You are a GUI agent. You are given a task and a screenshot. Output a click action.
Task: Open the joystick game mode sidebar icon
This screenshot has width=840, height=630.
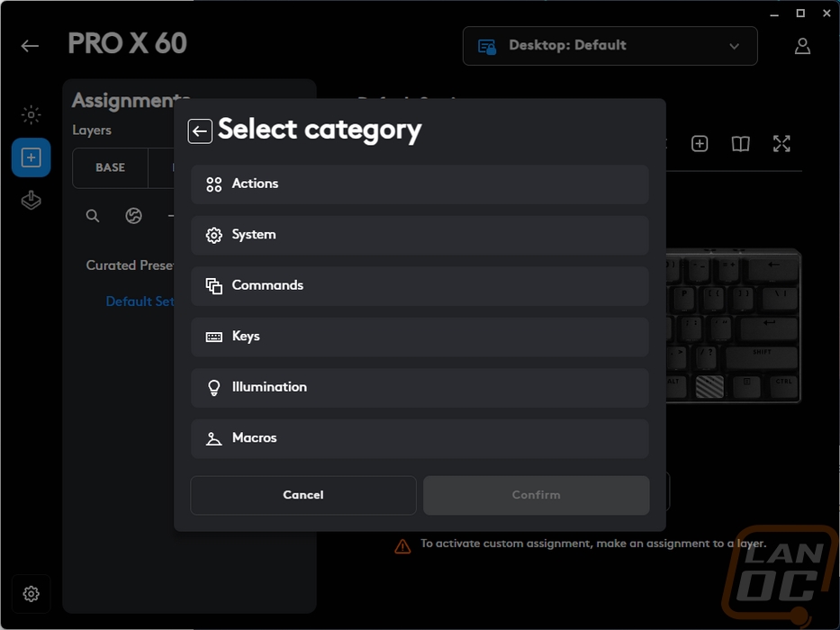click(32, 201)
